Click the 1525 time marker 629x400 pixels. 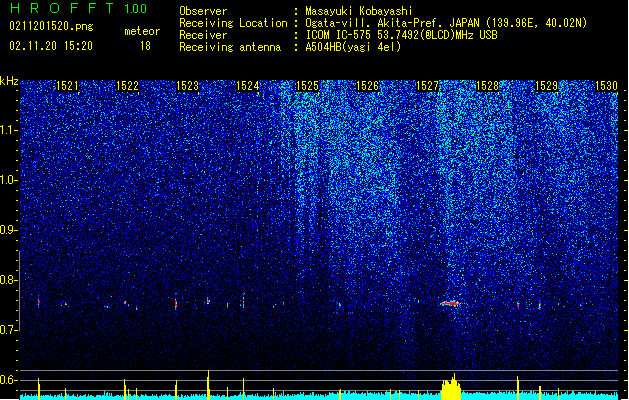tap(307, 85)
